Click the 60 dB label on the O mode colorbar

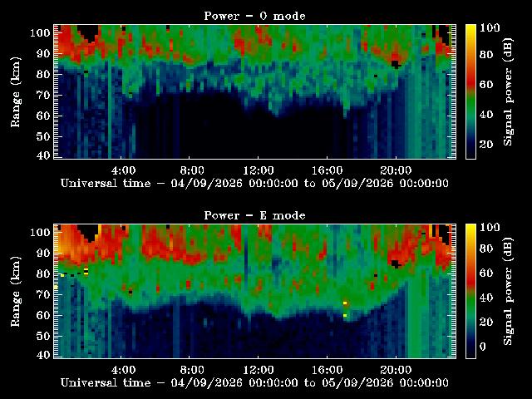click(x=486, y=84)
